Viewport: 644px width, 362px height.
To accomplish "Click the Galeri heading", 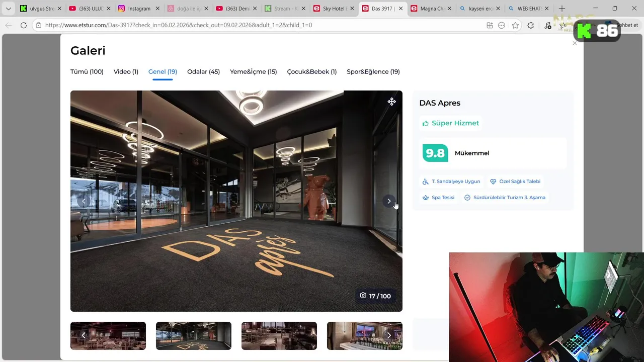I will [88, 51].
